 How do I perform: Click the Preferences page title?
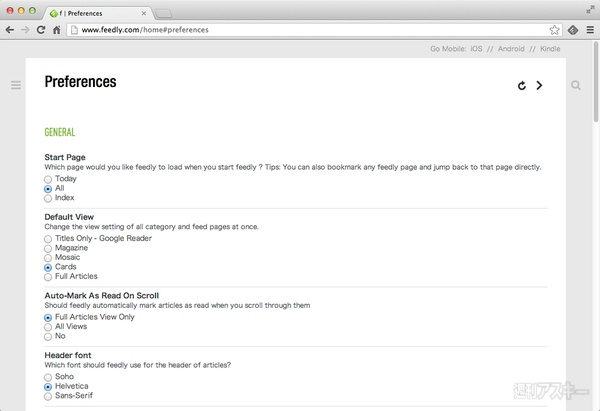[80, 82]
